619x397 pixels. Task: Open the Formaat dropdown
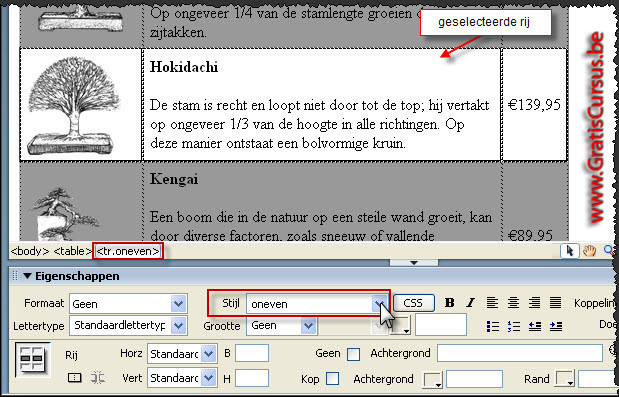pyautogui.click(x=128, y=304)
